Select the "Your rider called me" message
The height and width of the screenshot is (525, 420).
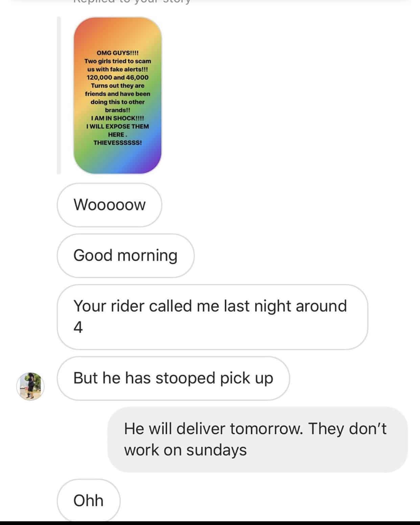pyautogui.click(x=212, y=317)
